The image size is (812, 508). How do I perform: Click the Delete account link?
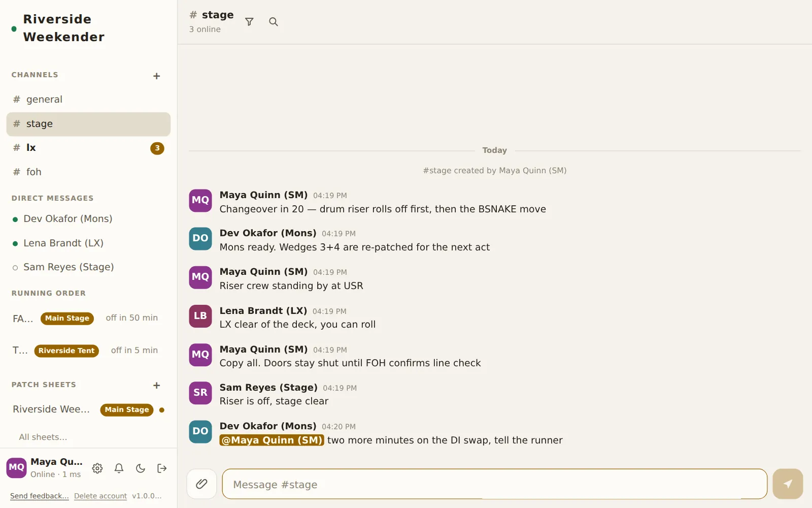coord(100,496)
